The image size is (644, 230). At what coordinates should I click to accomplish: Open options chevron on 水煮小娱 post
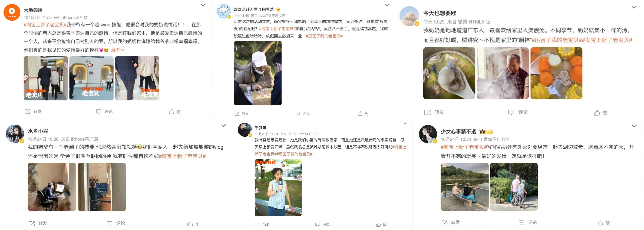(223, 125)
